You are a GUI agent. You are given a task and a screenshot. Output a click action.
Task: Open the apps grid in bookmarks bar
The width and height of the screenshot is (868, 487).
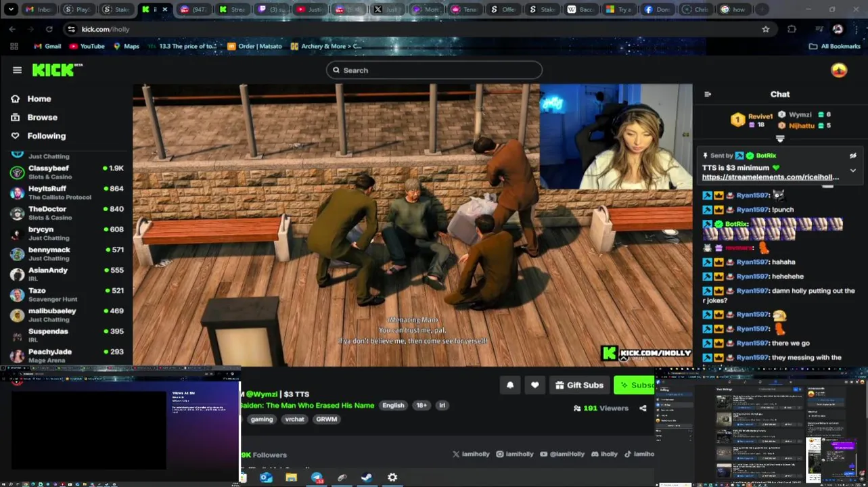tap(14, 46)
